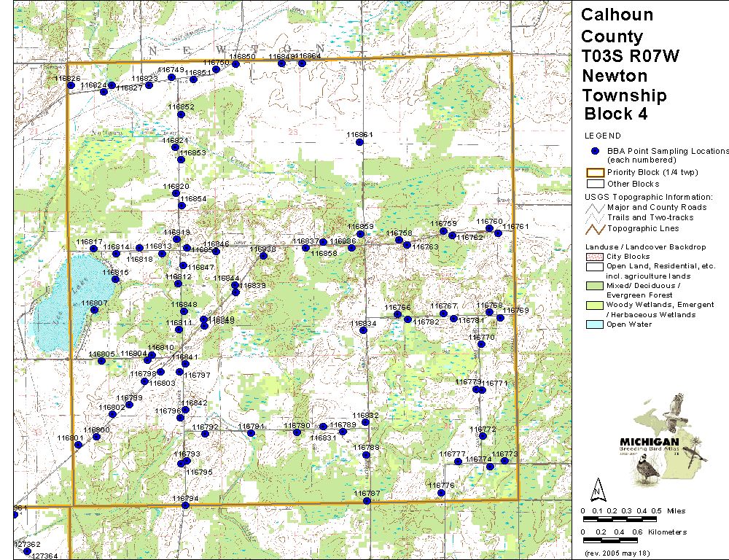This screenshot has height=560, width=729.
Task: Click sampling point 116826
Action: [x=71, y=85]
